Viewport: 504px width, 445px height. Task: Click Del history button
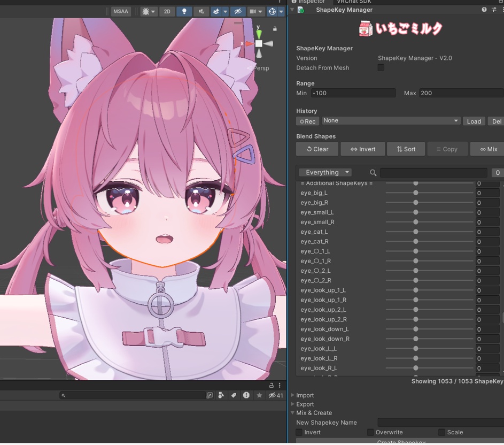pyautogui.click(x=496, y=121)
